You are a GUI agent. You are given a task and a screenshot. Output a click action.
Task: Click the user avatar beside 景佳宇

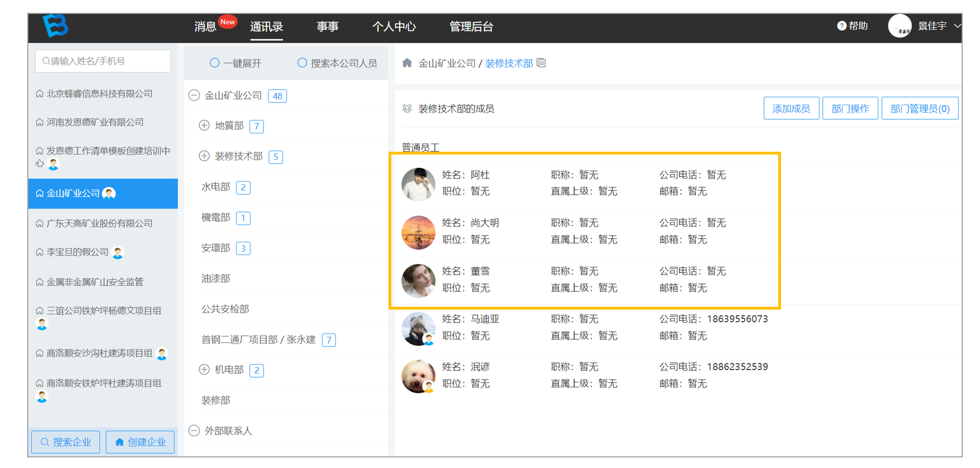[x=899, y=26]
